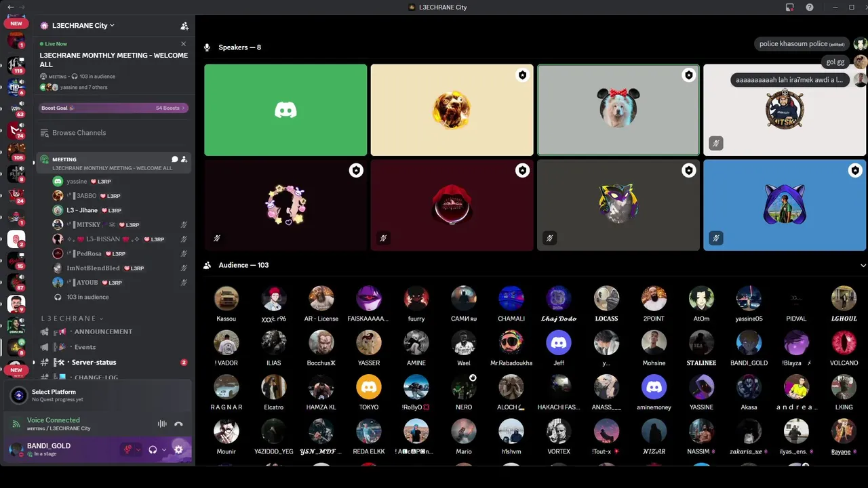Open server icon with 118 badge

(16, 64)
